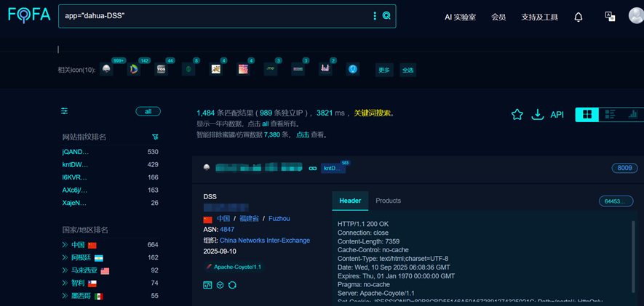644x306 pixels.
Task: Expand the 墨西哥 country entry
Action: click(x=65, y=296)
